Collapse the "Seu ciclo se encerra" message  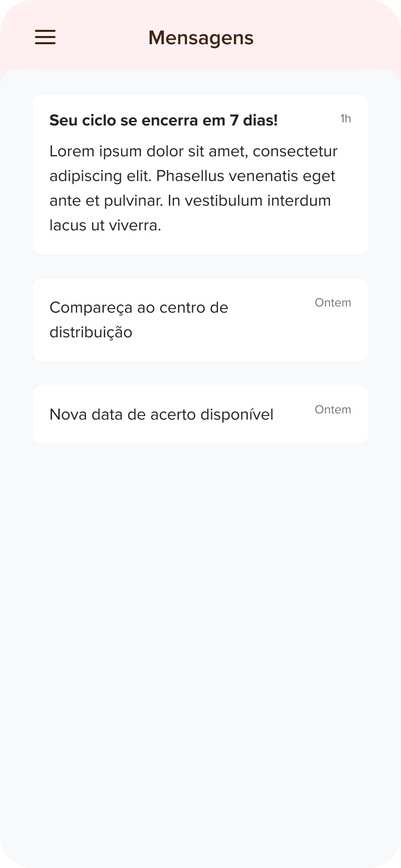(163, 120)
